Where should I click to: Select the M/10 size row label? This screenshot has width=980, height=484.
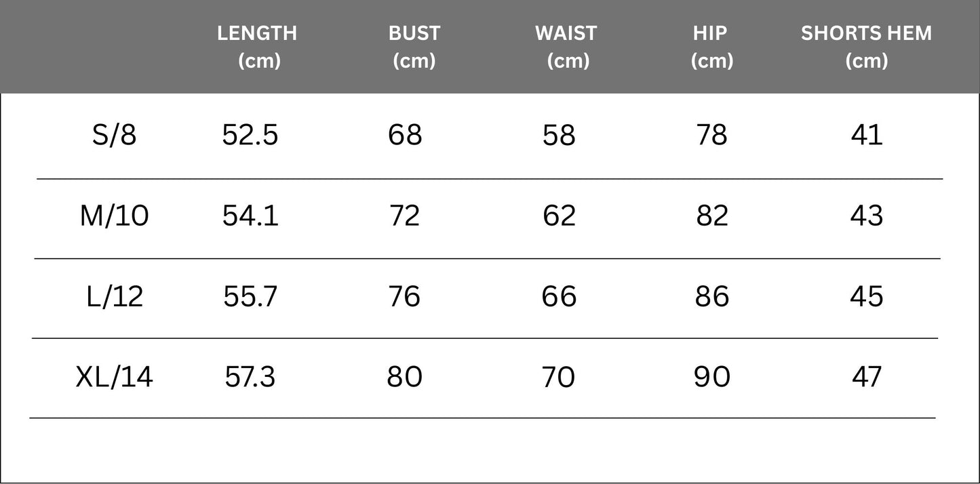[x=114, y=216]
